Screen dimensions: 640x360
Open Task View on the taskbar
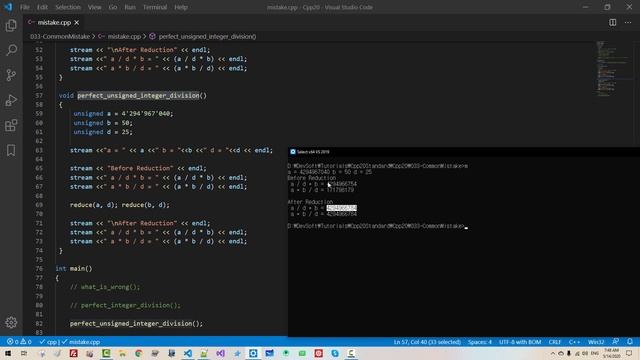coord(24,353)
